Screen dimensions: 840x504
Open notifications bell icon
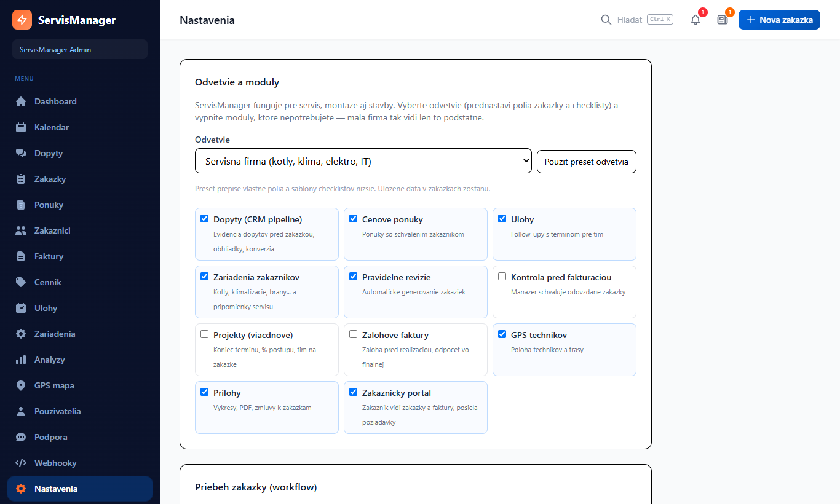[x=695, y=20]
